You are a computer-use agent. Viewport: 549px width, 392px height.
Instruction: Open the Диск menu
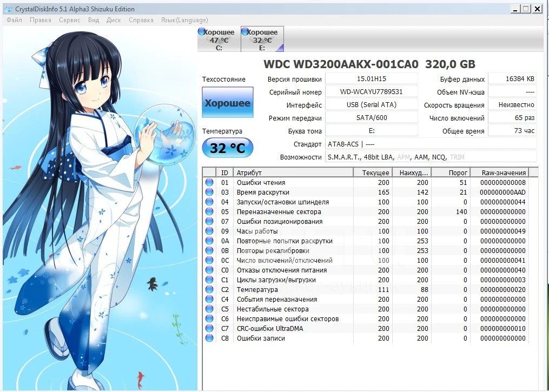click(x=114, y=20)
